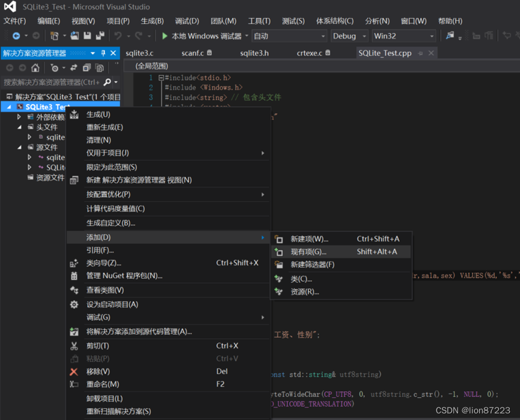
Task: Switch to the sqlite3.c tab
Action: pyautogui.click(x=141, y=52)
